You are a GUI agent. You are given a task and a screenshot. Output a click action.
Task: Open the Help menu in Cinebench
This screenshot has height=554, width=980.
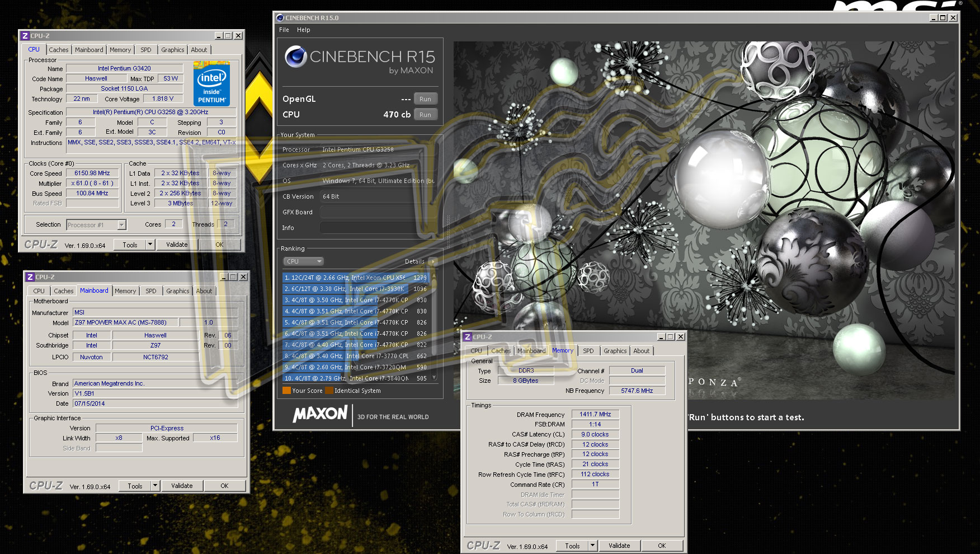pos(304,30)
